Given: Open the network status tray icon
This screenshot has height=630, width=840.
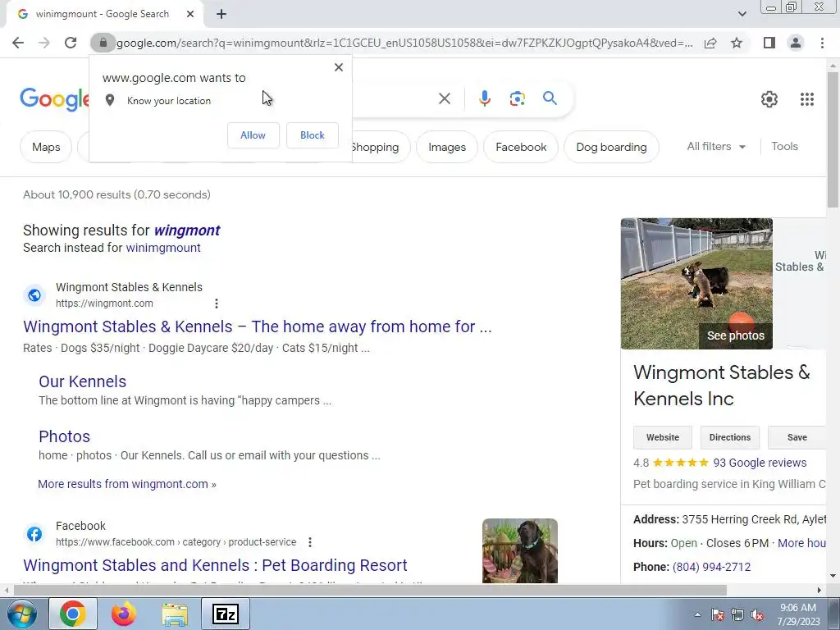Looking at the screenshot, I should click(737, 615).
